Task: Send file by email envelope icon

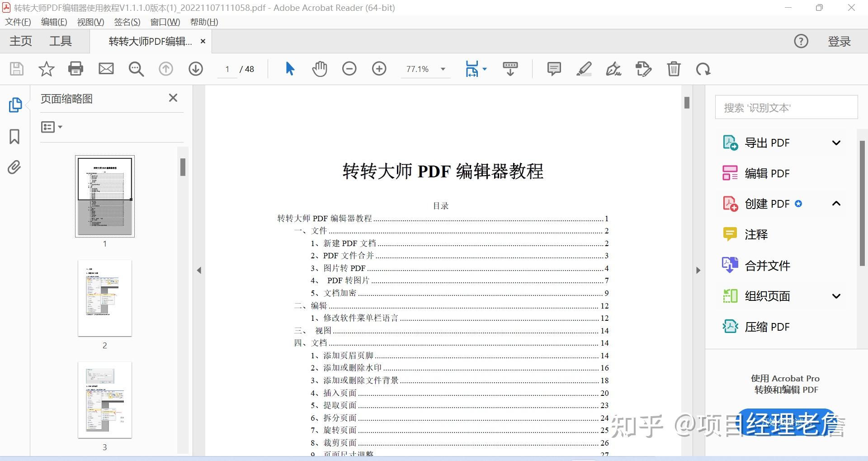Action: (106, 69)
